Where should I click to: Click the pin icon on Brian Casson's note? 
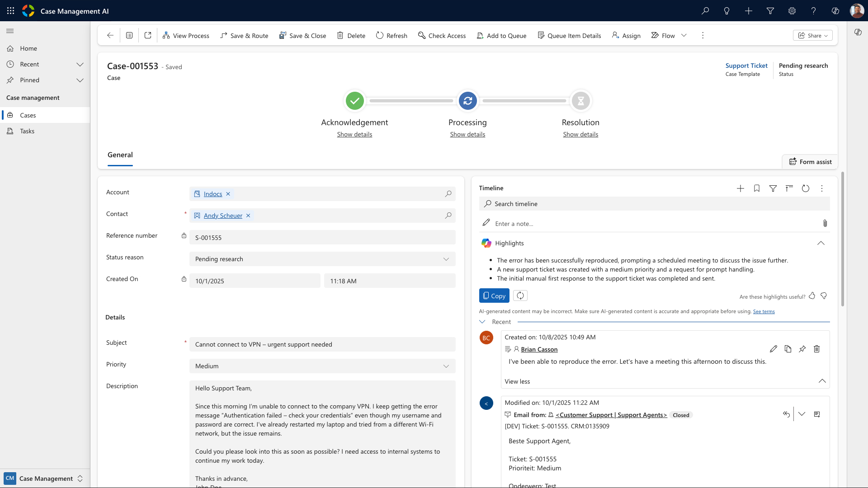click(802, 349)
